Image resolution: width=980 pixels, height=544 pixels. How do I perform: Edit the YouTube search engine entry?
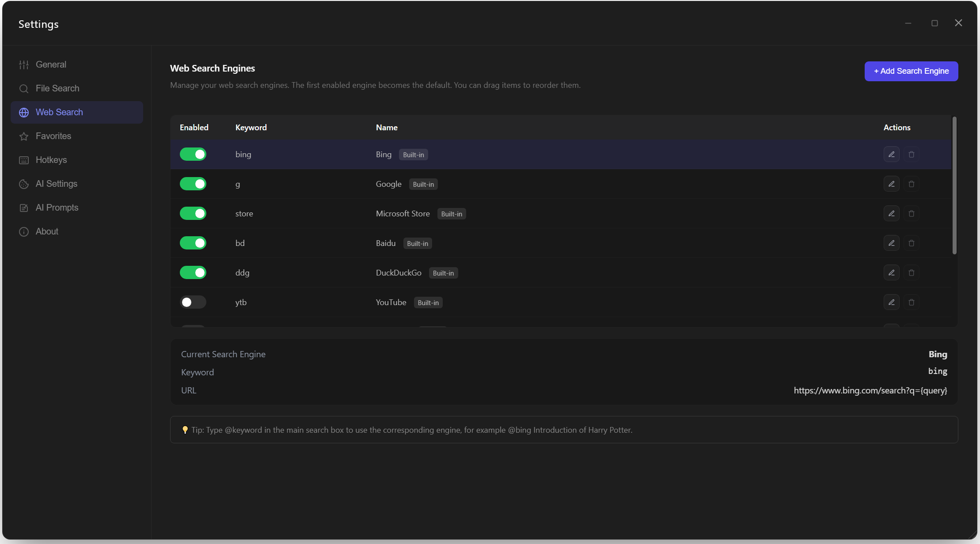coord(891,302)
